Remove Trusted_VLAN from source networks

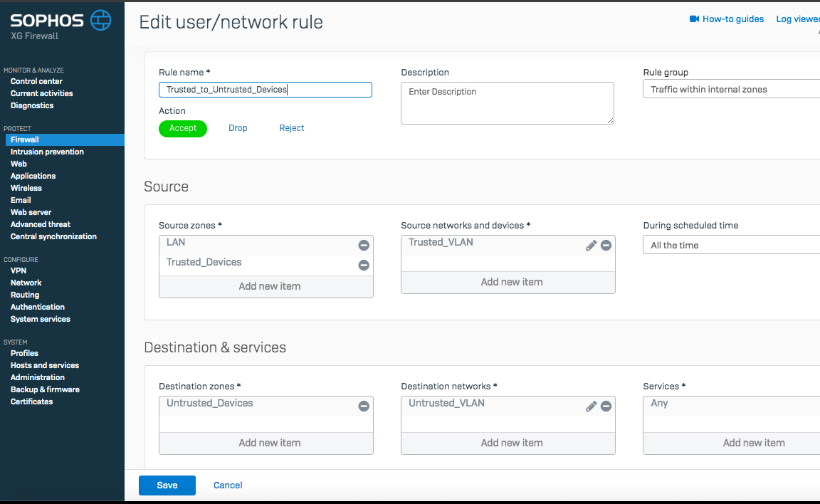[606, 246]
